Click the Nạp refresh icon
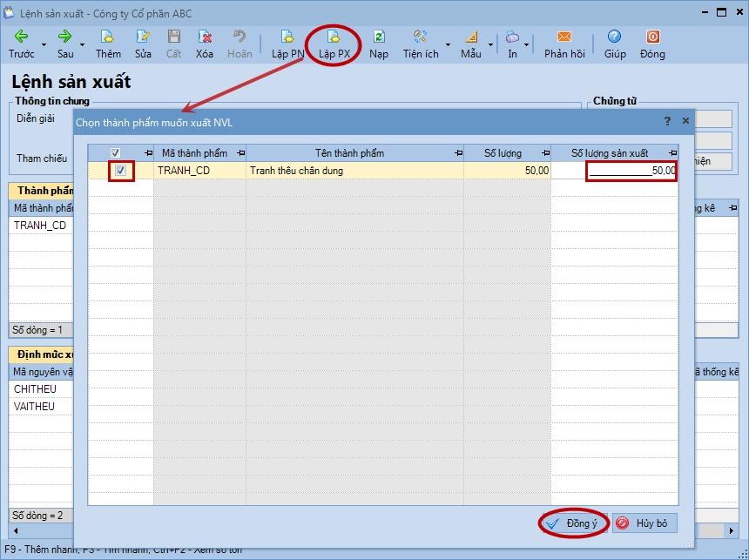Image resolution: width=749 pixels, height=560 pixels. pos(379,37)
